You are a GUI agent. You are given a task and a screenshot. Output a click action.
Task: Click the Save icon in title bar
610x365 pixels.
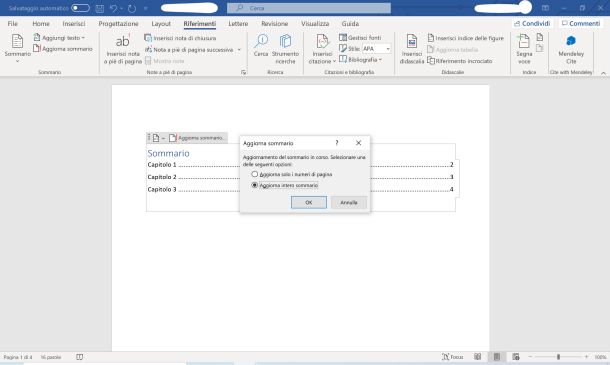coord(100,8)
